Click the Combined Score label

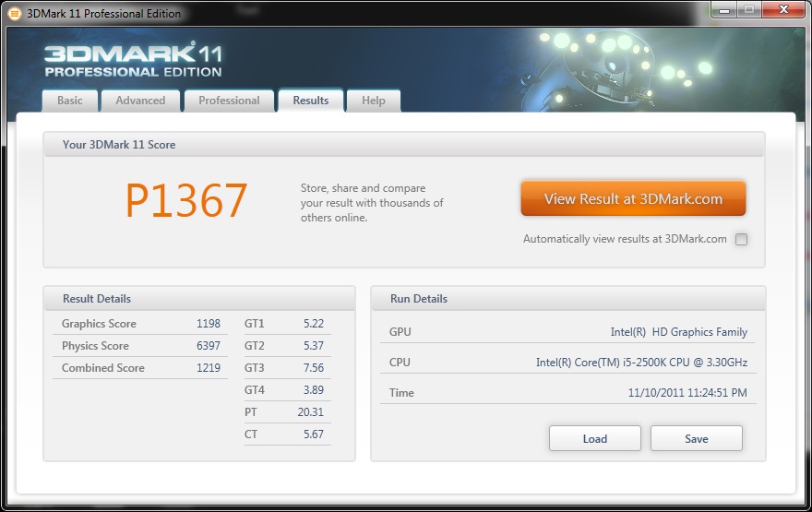(x=103, y=368)
